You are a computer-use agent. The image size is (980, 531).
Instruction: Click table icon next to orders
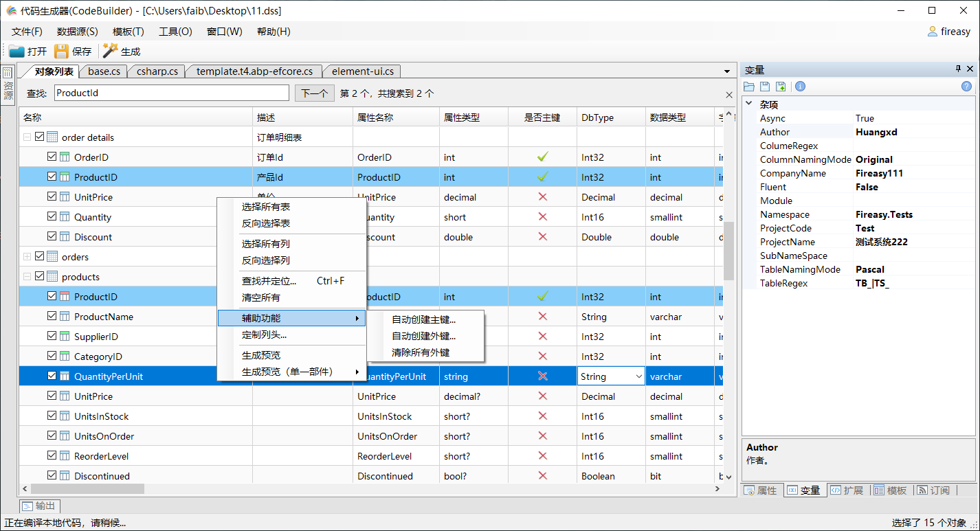52,257
